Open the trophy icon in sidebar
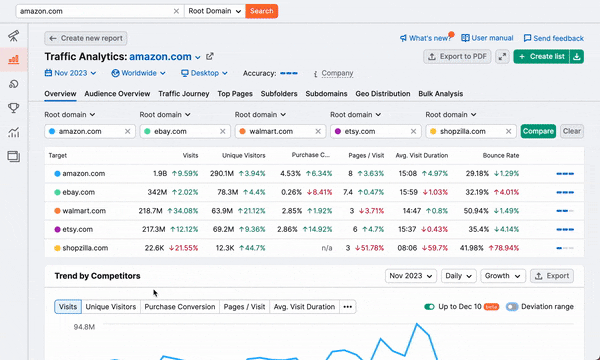This screenshot has height=360, width=600. pos(13,108)
